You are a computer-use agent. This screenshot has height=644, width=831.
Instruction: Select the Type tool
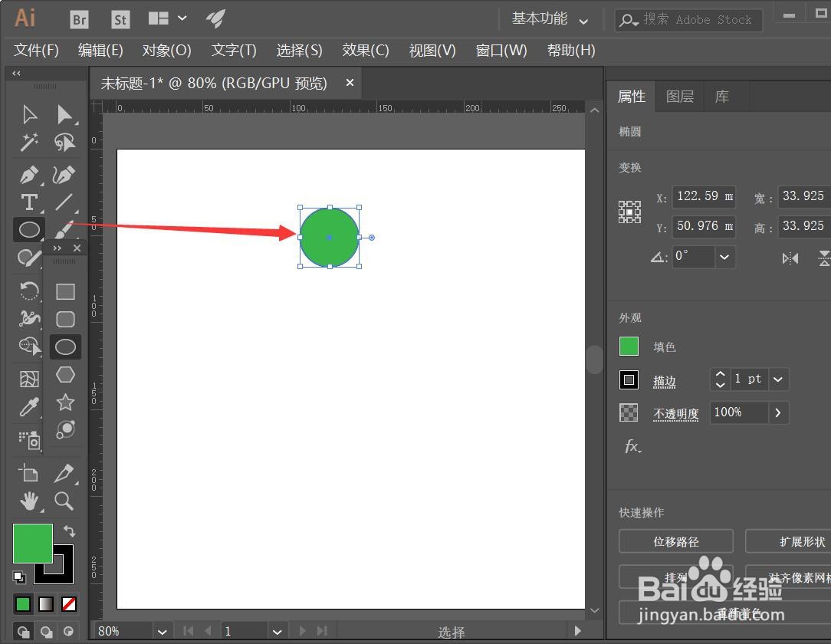click(30, 202)
